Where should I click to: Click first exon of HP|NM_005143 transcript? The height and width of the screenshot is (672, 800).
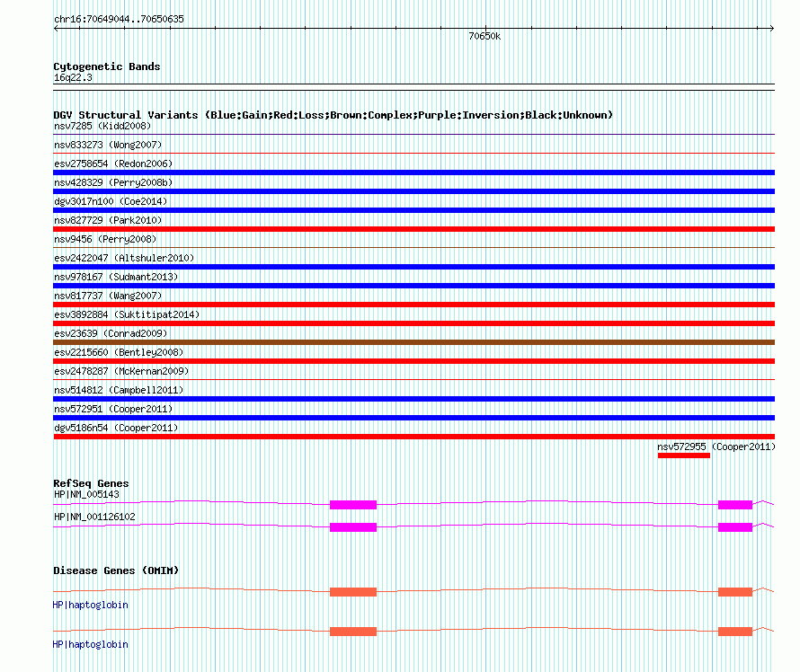click(353, 505)
